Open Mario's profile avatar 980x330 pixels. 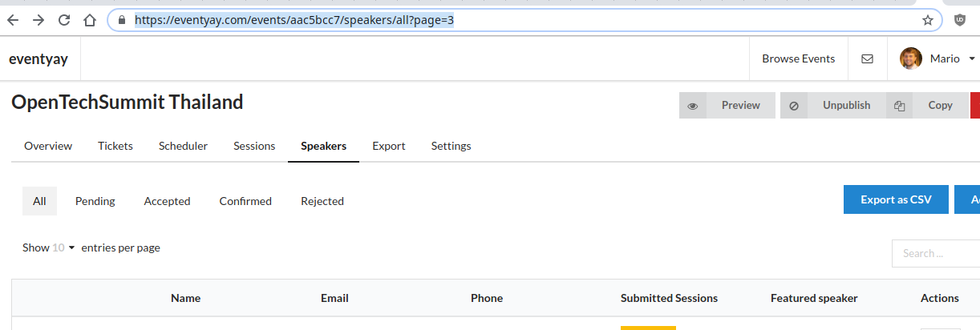coord(911,58)
